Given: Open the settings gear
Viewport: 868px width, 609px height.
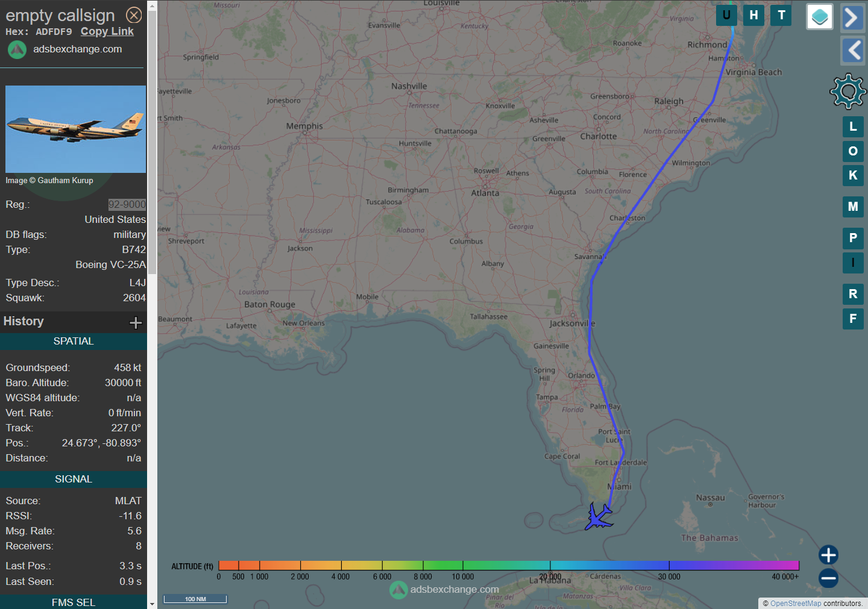Looking at the screenshot, I should (848, 91).
